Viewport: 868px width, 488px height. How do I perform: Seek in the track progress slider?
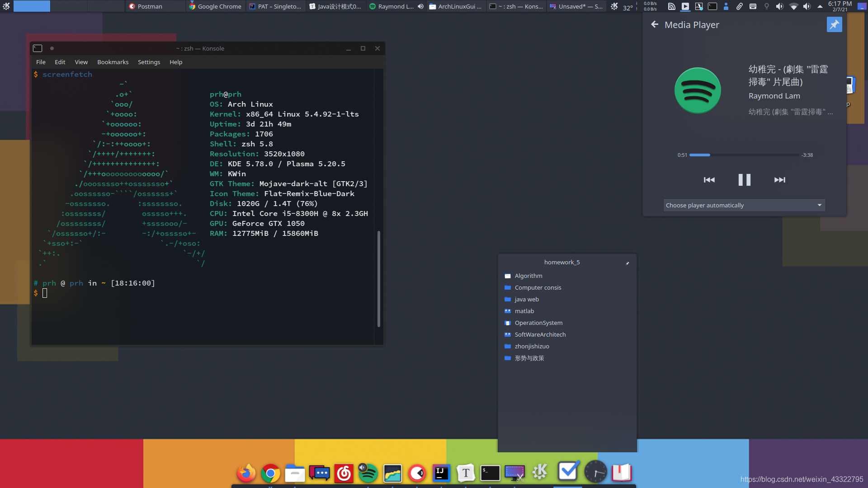click(x=744, y=155)
